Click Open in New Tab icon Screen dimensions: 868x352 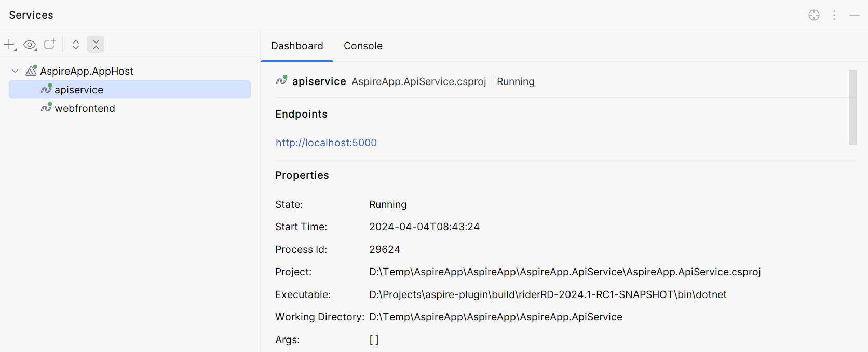pyautogui.click(x=50, y=45)
